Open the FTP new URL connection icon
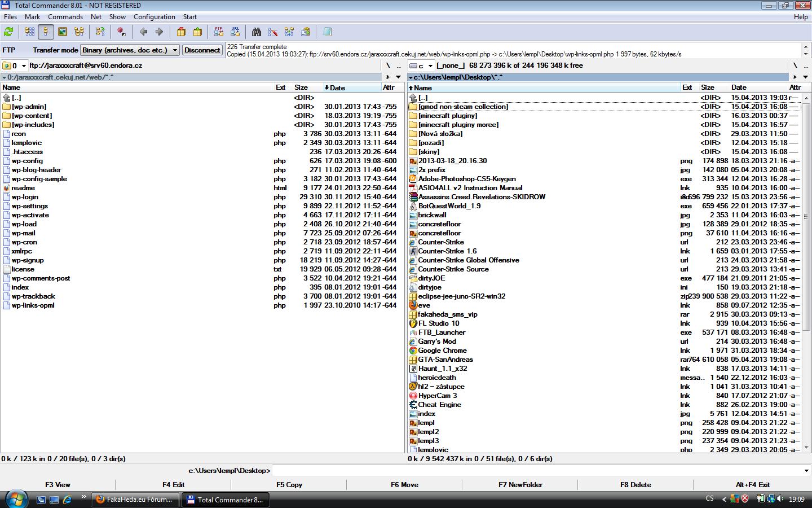The width and height of the screenshot is (812, 508). pyautogui.click(x=235, y=32)
